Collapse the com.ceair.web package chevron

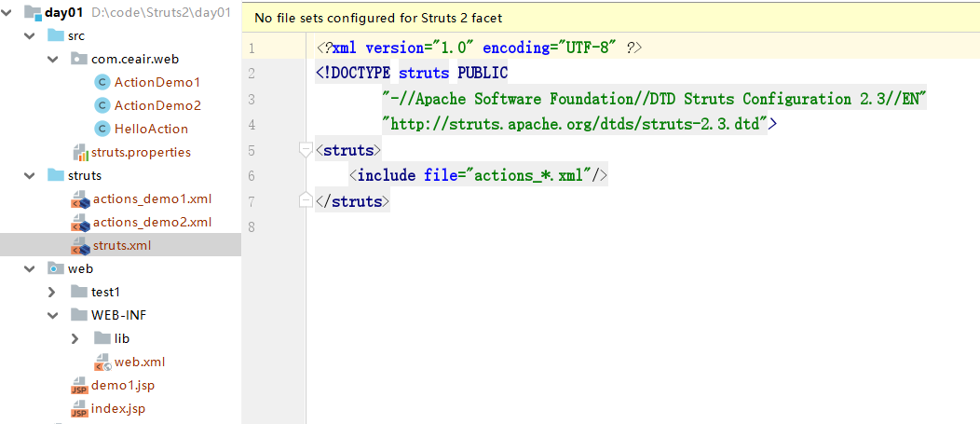[x=52, y=60]
